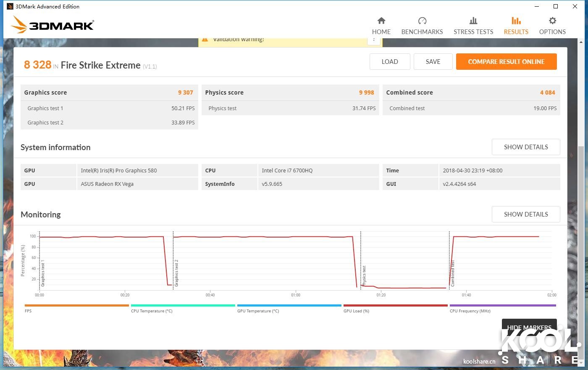Click the CPU Frequency (MHz) legend label
588x370 pixels.
point(470,311)
